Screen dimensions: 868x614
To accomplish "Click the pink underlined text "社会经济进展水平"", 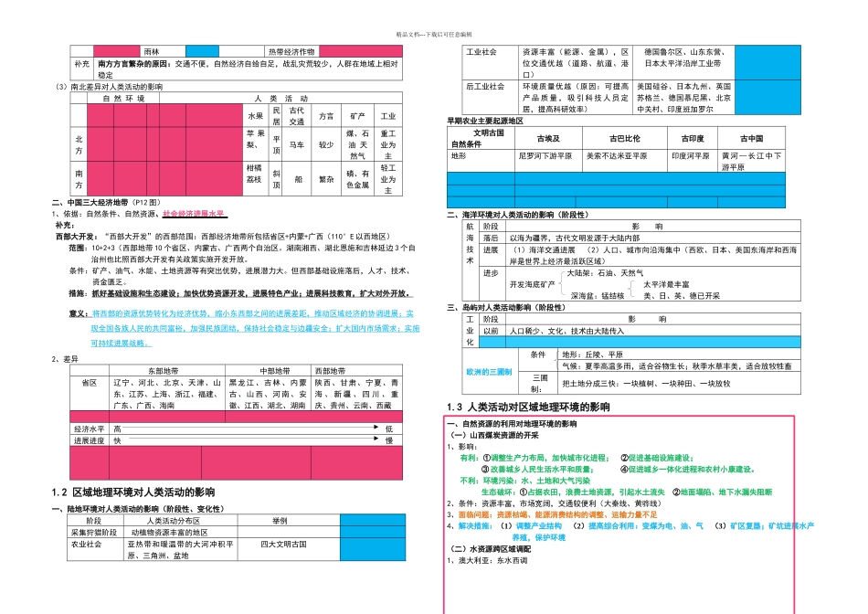I will pyautogui.click(x=194, y=214).
